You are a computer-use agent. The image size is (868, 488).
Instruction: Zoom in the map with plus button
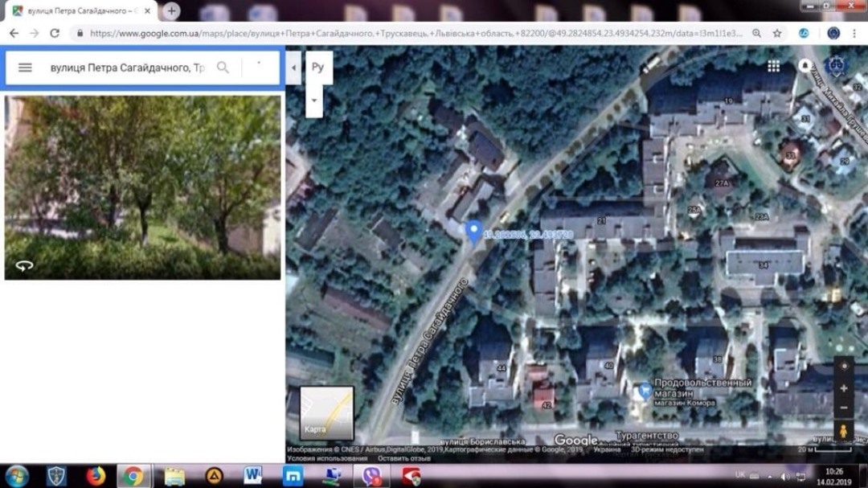843,388
